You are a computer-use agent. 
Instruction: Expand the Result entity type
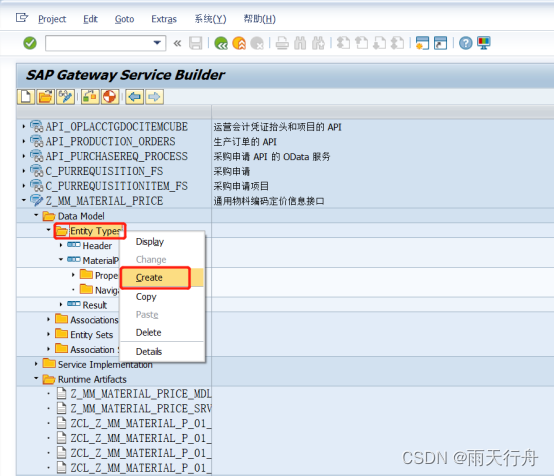(x=61, y=304)
